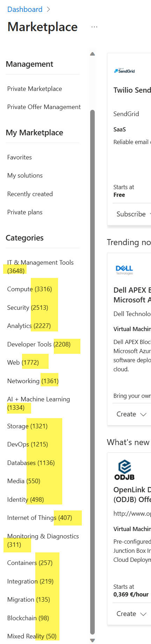Open the Recently created list

(30, 194)
